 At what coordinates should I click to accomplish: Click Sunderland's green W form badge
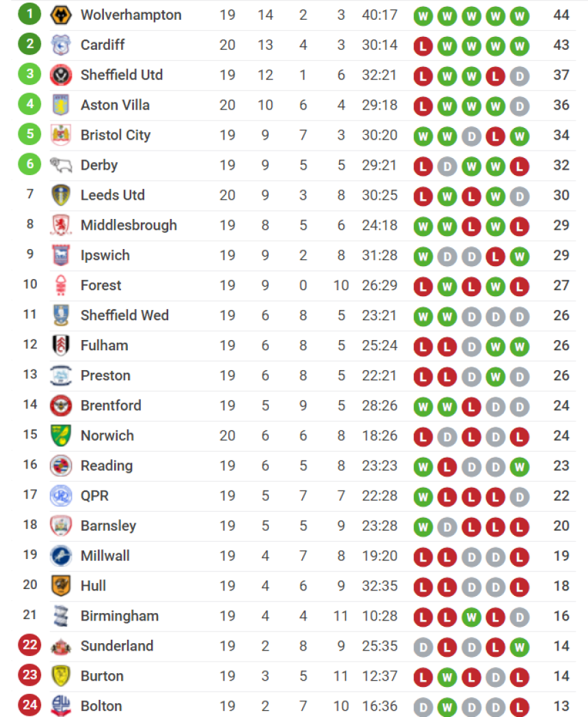[520, 647]
